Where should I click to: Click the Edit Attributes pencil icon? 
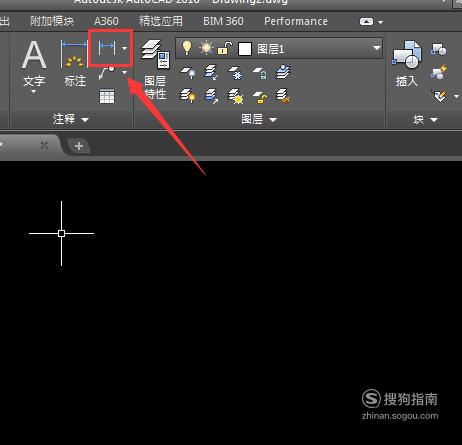coord(440,96)
